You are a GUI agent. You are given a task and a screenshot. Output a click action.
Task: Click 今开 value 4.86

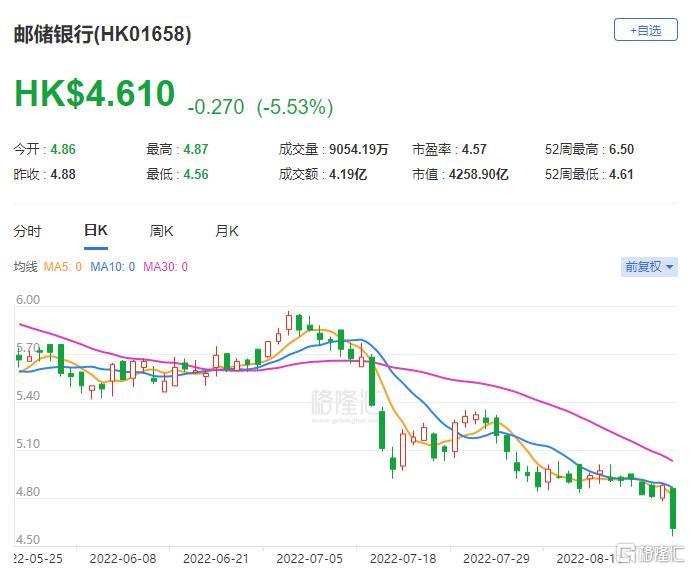tap(63, 149)
